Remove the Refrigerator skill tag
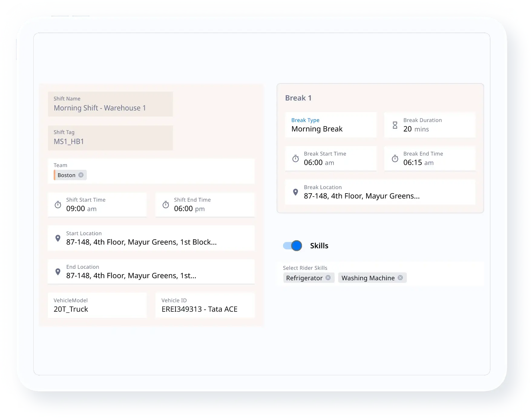The image size is (532, 418). 328,278
